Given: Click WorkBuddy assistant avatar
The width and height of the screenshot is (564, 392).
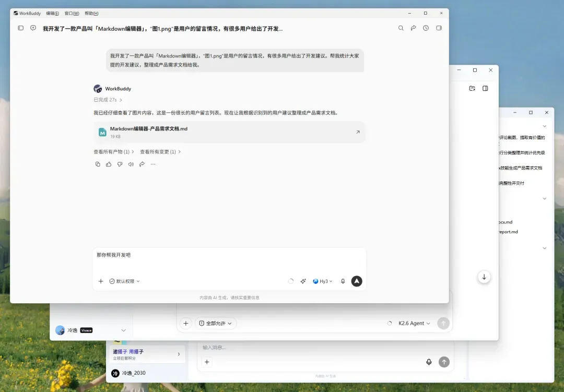Looking at the screenshot, I should pos(98,88).
